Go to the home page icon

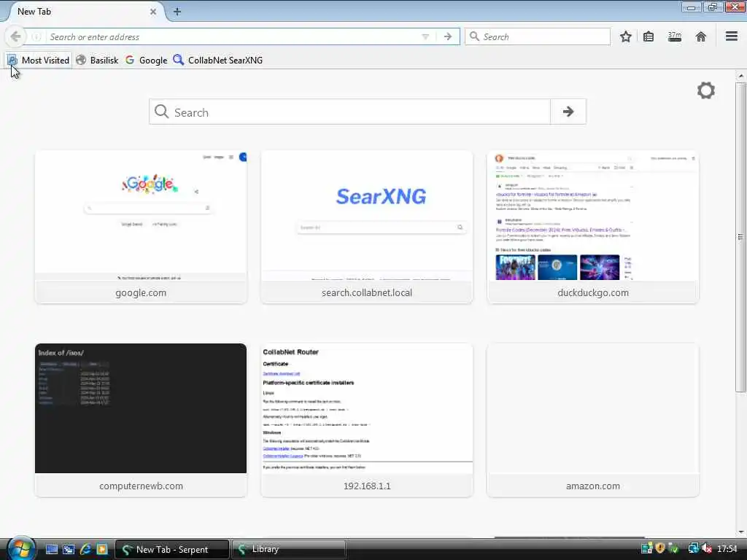click(701, 36)
